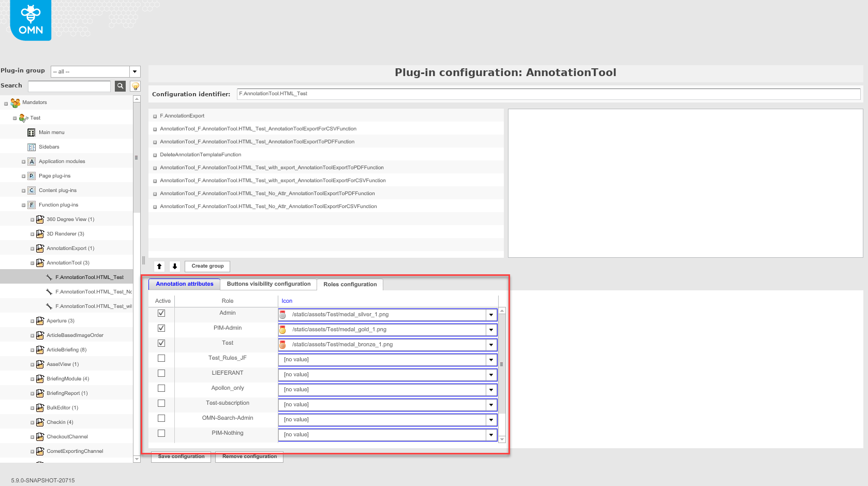868x486 pixels.
Task: Click the Application modules icon
Action: (31, 161)
